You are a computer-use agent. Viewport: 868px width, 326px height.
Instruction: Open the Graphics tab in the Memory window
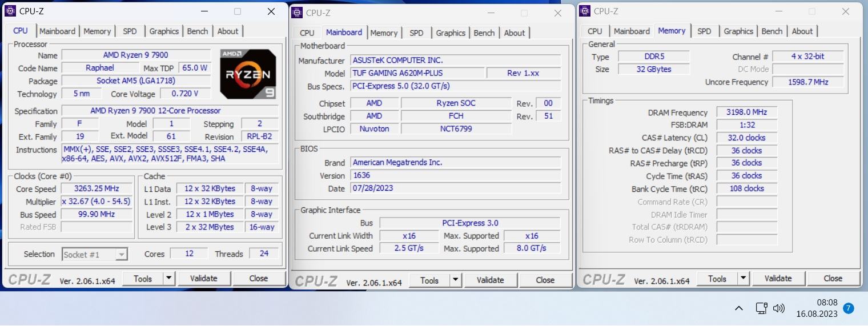point(738,31)
